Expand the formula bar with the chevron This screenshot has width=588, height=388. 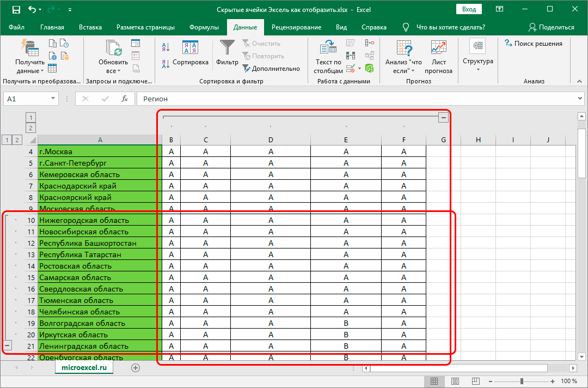[580, 99]
